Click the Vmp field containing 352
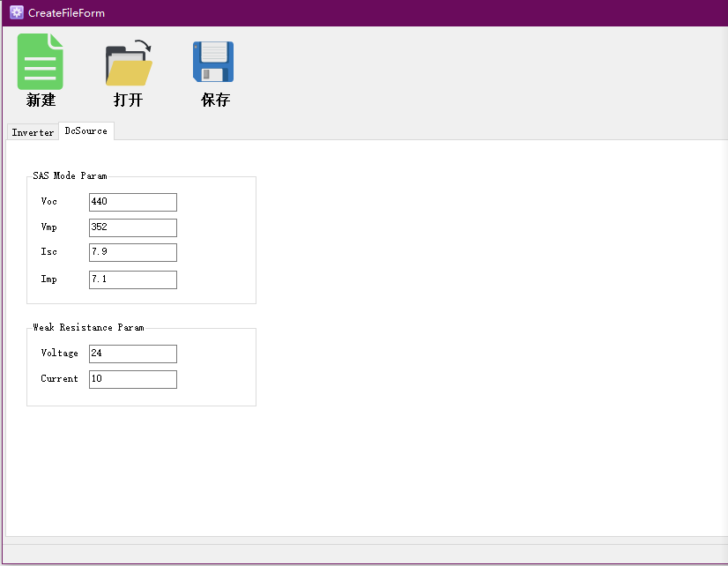 coord(132,227)
